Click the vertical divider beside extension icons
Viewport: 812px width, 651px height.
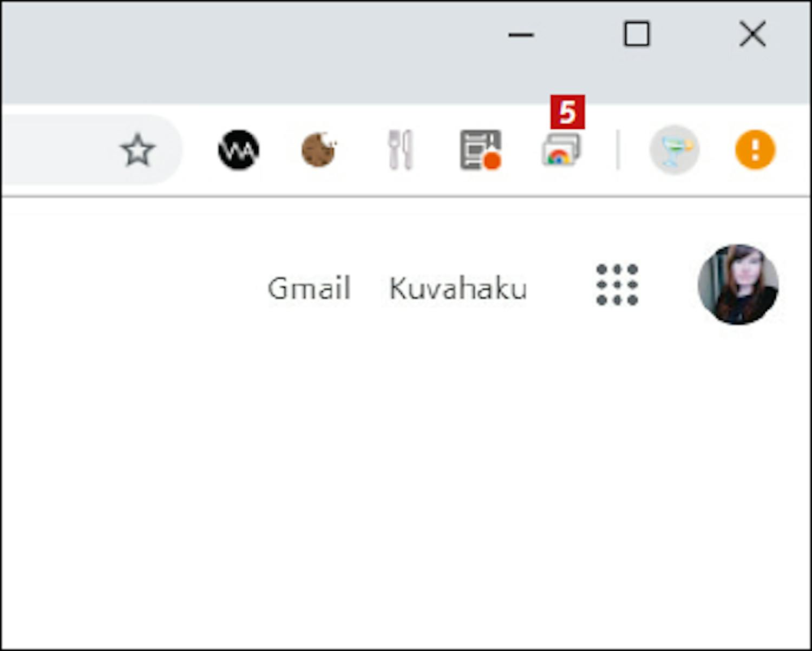618,150
